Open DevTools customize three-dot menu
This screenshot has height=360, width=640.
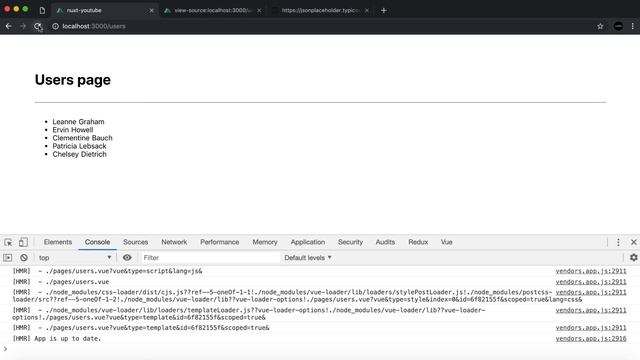coord(618,242)
